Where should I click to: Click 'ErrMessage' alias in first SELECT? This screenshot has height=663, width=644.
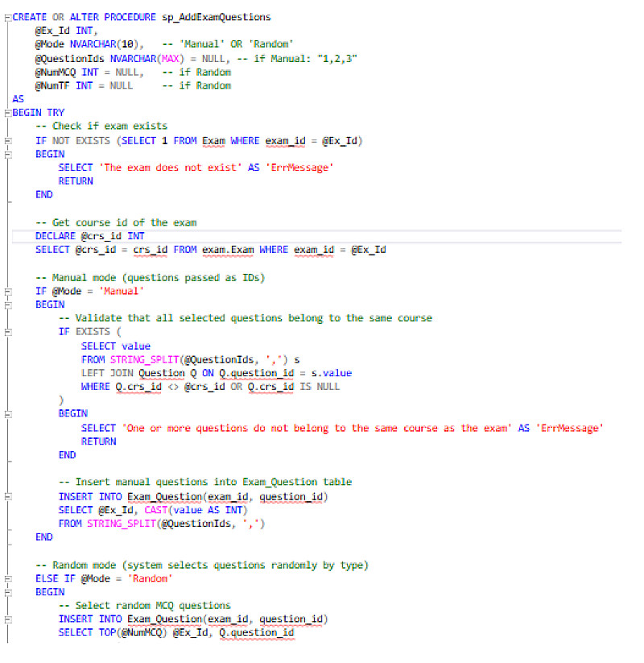(299, 168)
